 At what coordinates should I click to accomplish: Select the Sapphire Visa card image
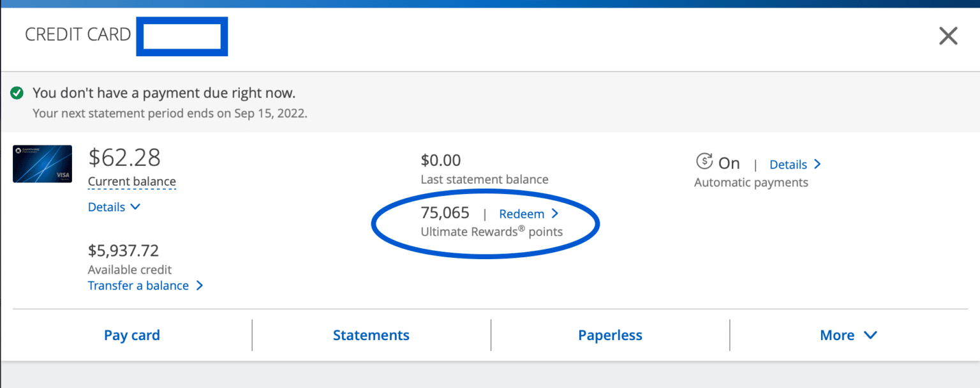pyautogui.click(x=42, y=164)
